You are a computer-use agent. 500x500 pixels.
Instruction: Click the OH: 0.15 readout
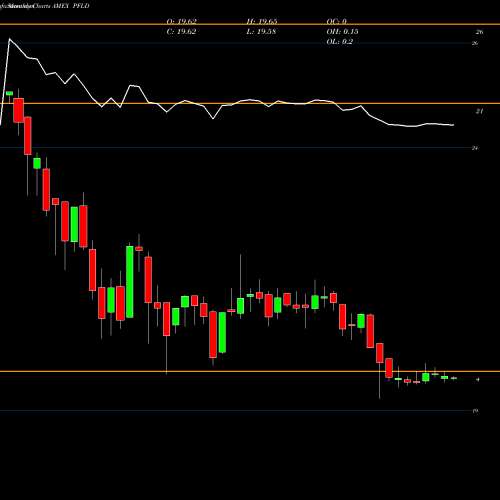click(x=342, y=32)
